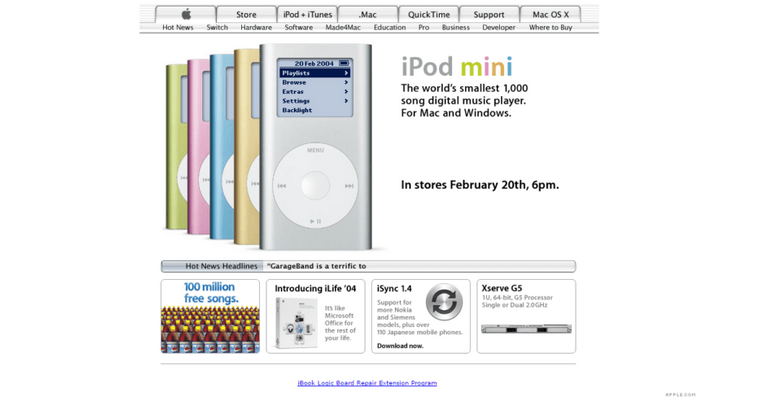
Task: Click the pink iPod mini
Action: pos(198,145)
